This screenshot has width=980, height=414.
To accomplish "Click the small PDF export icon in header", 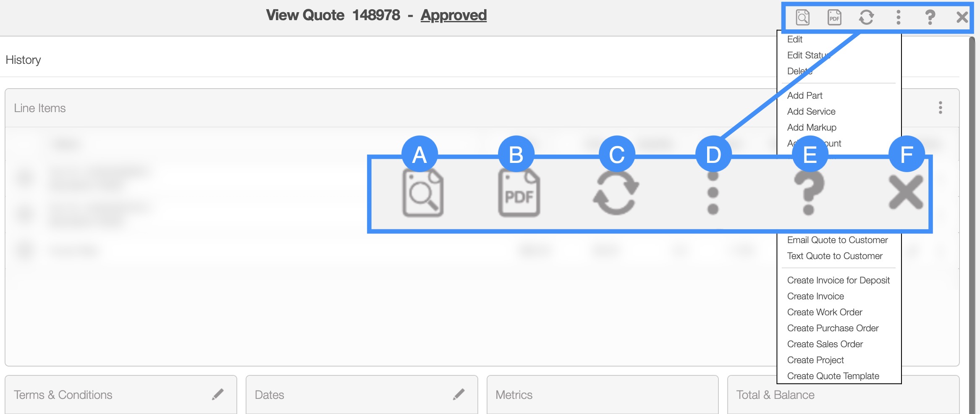I will pyautogui.click(x=834, y=18).
